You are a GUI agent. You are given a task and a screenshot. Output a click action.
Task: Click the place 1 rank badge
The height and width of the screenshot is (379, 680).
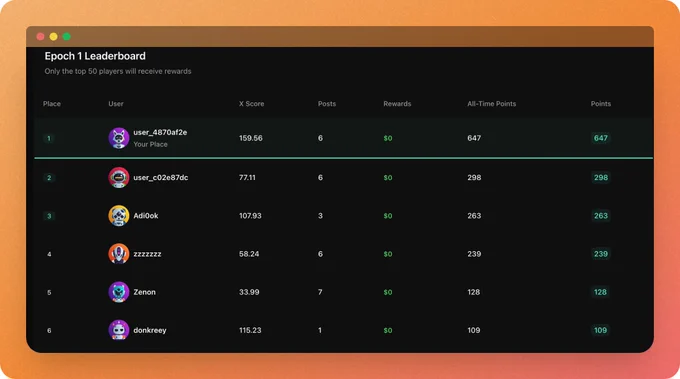point(49,138)
